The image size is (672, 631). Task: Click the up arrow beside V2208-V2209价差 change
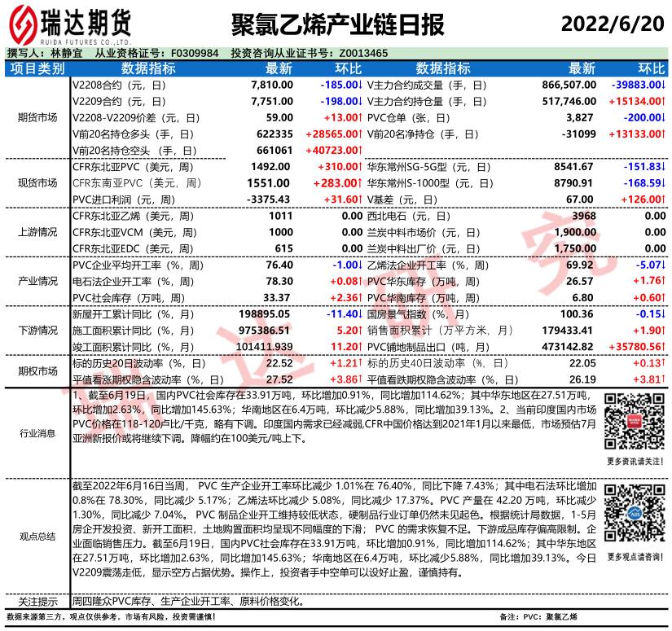[360, 117]
